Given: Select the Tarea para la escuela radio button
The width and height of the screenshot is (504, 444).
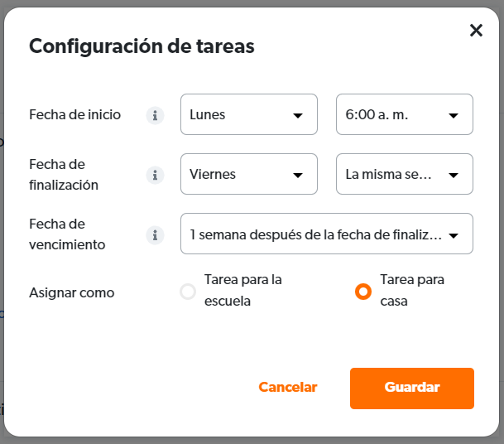Looking at the screenshot, I should [188, 292].
